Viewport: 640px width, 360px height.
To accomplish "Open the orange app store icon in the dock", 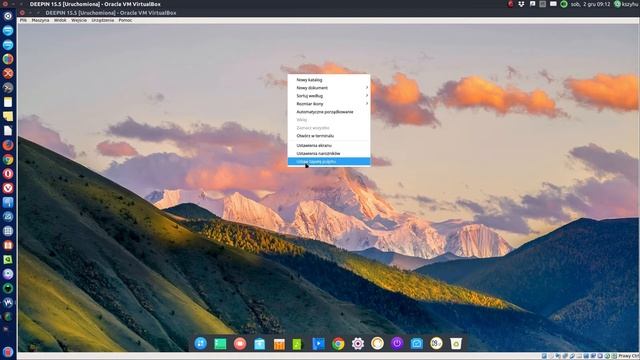I will tap(279, 344).
